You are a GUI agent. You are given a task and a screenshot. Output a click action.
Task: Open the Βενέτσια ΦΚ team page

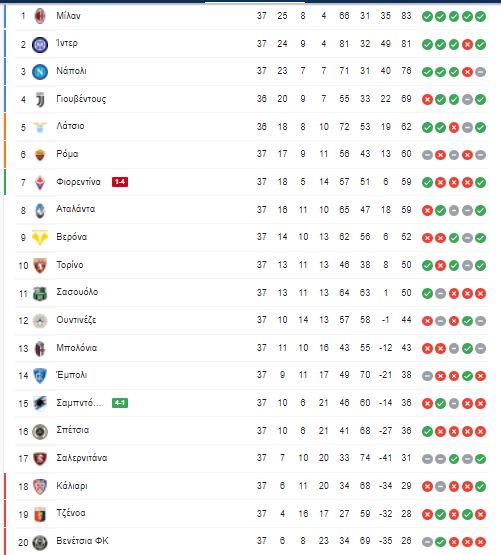coord(82,541)
